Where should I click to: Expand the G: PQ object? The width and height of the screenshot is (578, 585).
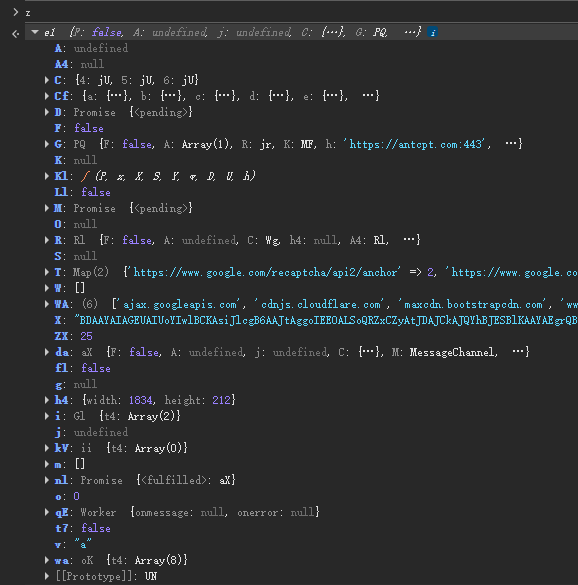(47, 144)
